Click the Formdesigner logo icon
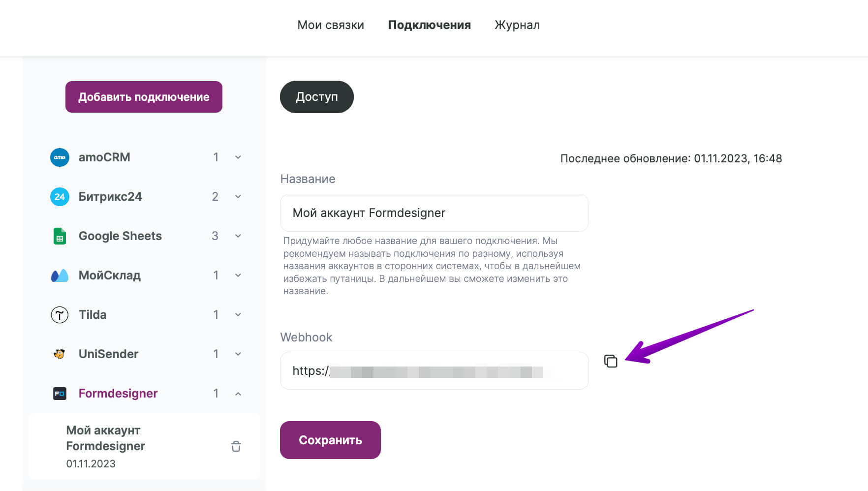Viewport: 868px width, 491px height. pos(60,394)
